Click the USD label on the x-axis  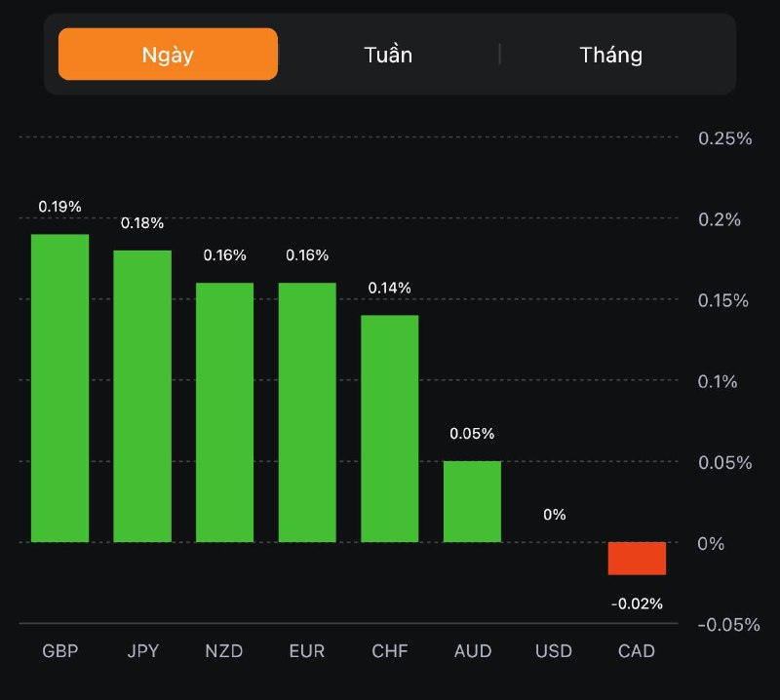(x=554, y=650)
